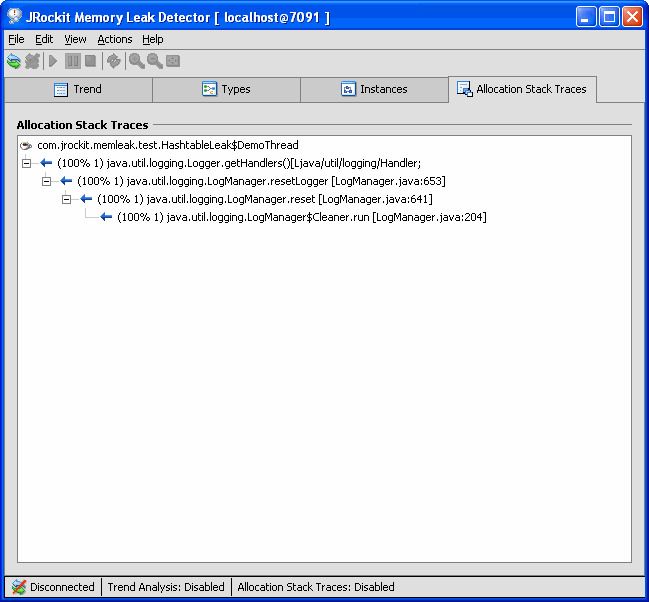Click 'Allocation Stack Traces: Disabled' status entry
The width and height of the screenshot is (649, 602).
316,587
